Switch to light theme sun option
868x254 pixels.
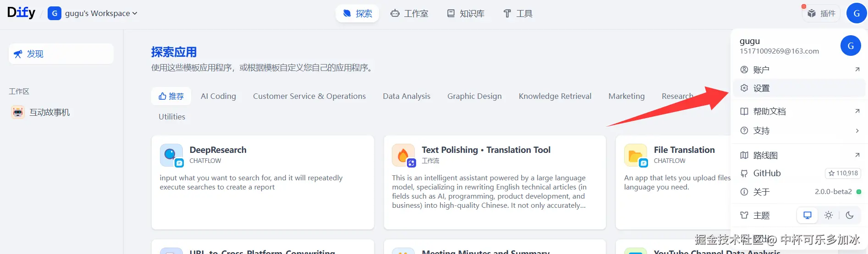[829, 215]
